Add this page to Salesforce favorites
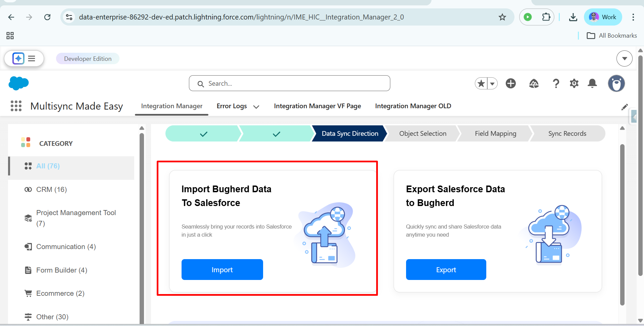Viewport: 644px width, 326px height. pos(481,83)
